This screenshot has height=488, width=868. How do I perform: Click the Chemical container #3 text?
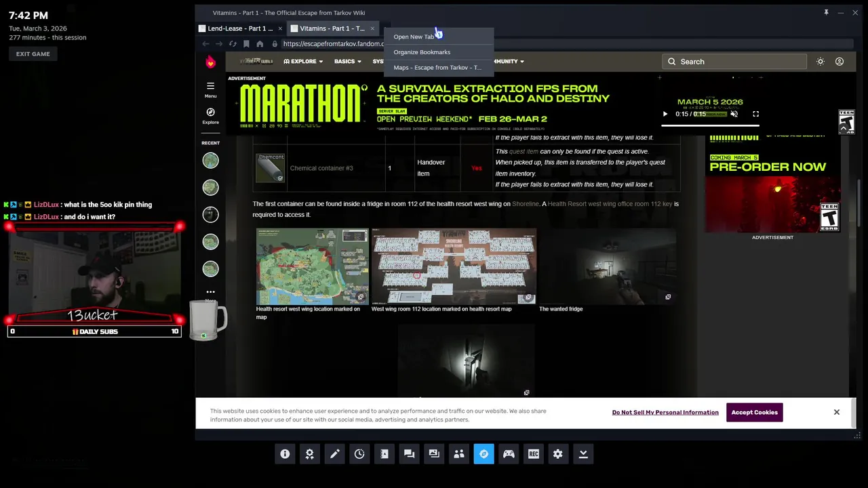(321, 168)
